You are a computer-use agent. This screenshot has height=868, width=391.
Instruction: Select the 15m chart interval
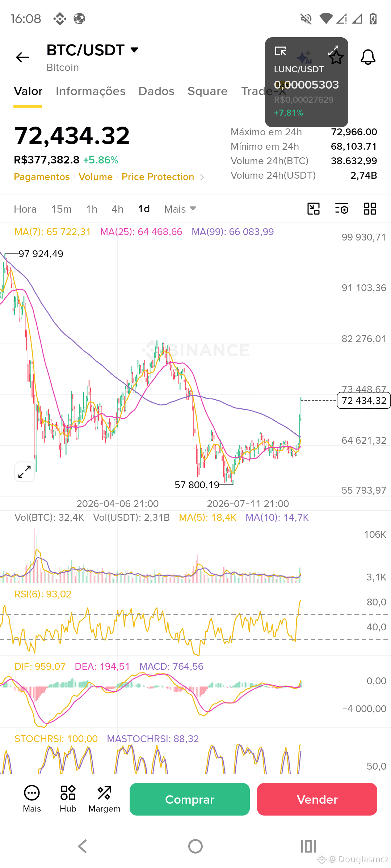pyautogui.click(x=61, y=209)
